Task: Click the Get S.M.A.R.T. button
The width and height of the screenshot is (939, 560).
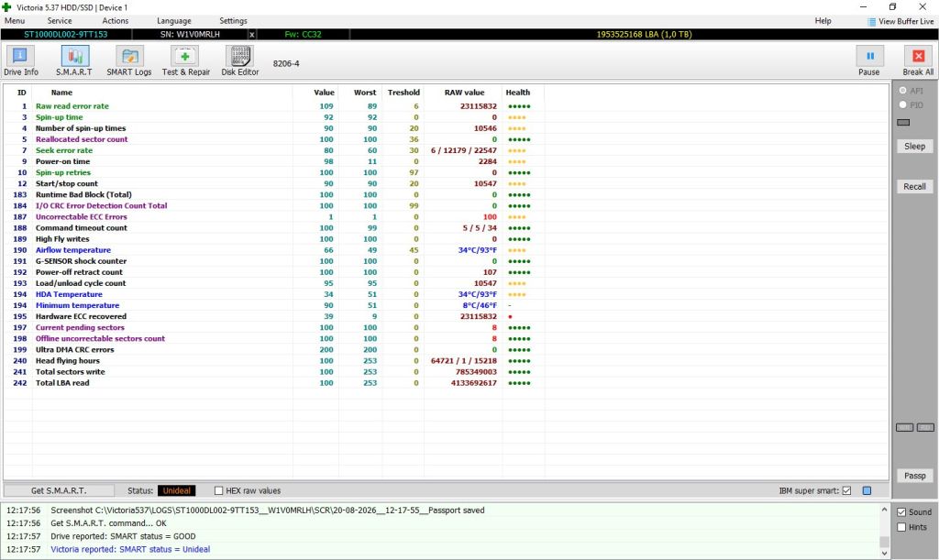Action: coord(59,490)
